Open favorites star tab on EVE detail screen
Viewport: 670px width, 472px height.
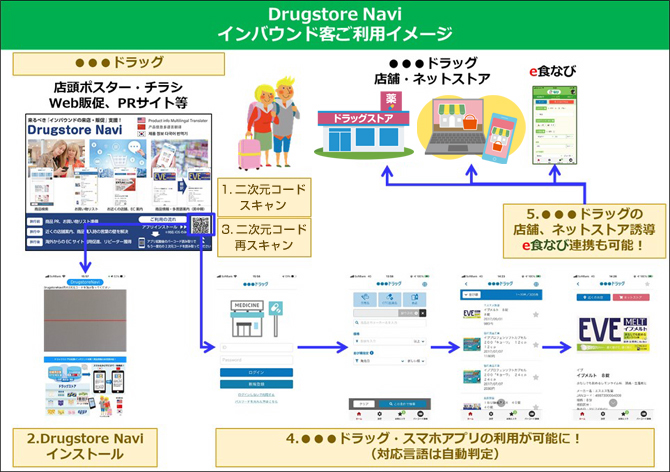tap(623, 414)
